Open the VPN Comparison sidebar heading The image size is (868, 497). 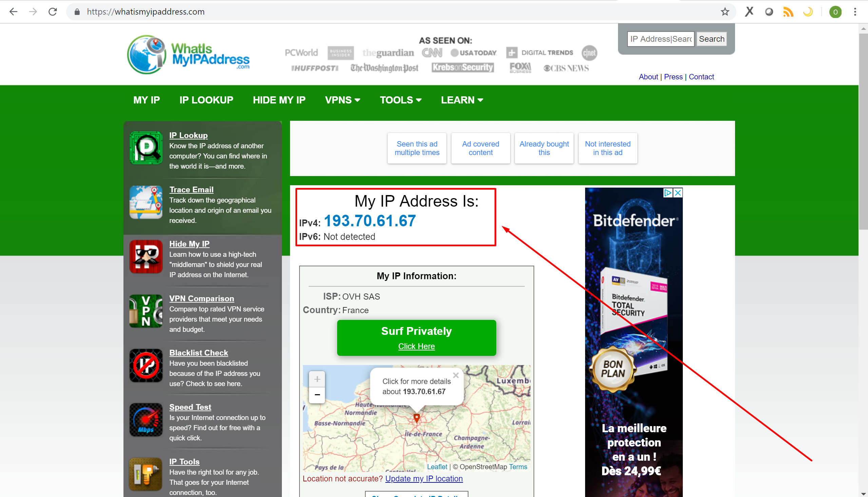point(201,298)
